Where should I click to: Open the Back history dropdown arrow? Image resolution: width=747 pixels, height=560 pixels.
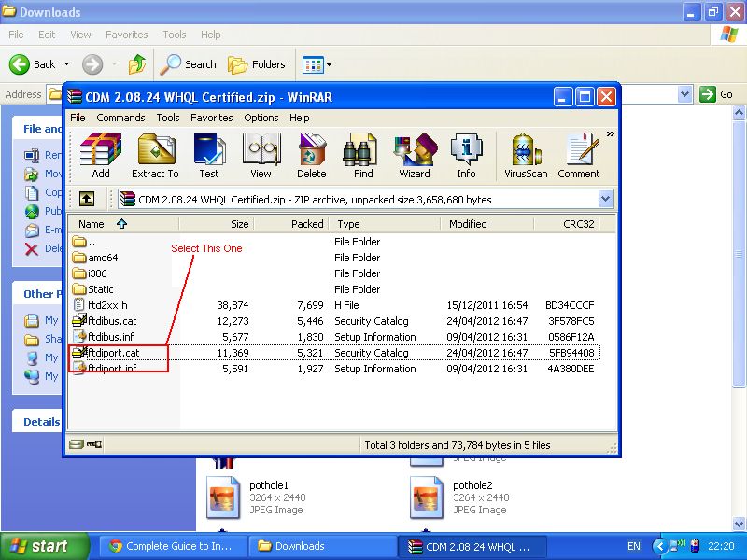[x=66, y=64]
